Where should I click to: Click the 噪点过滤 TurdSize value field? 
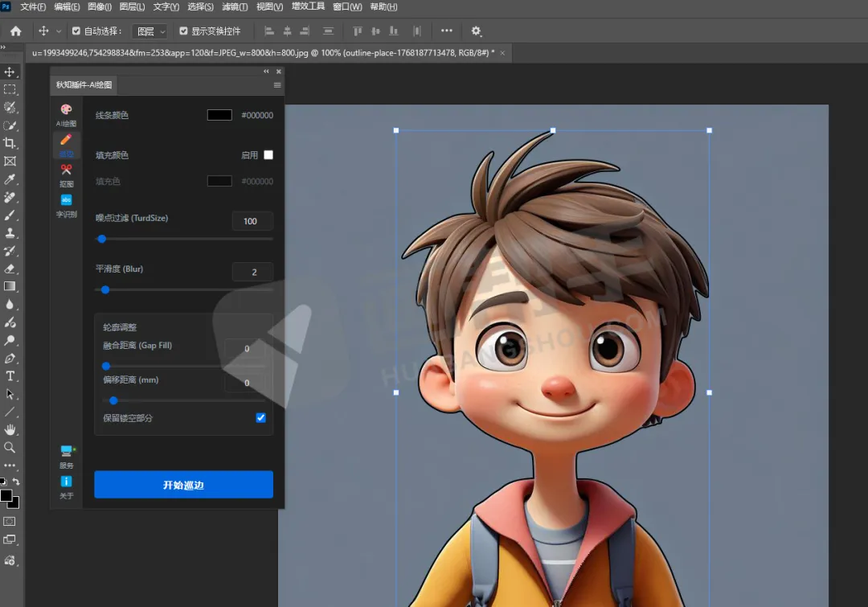pos(252,221)
